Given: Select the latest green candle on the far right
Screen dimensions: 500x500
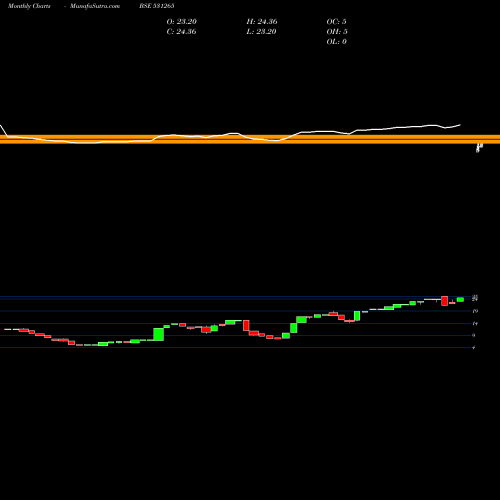Looking at the screenshot, I should pyautogui.click(x=460, y=299).
